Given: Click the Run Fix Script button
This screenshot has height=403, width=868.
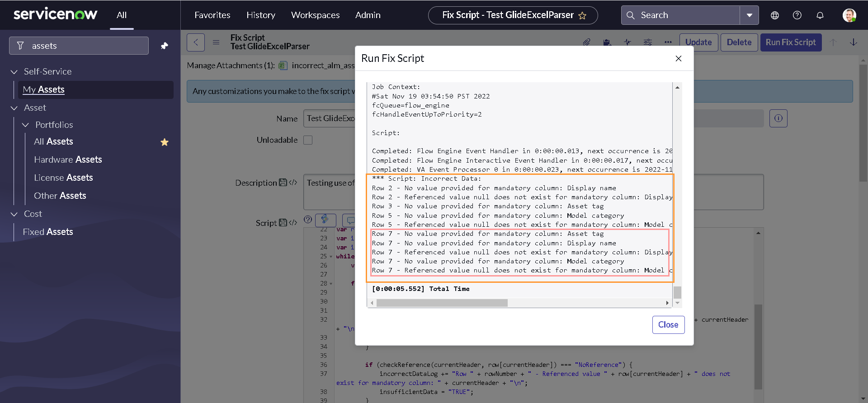Looking at the screenshot, I should pos(791,42).
